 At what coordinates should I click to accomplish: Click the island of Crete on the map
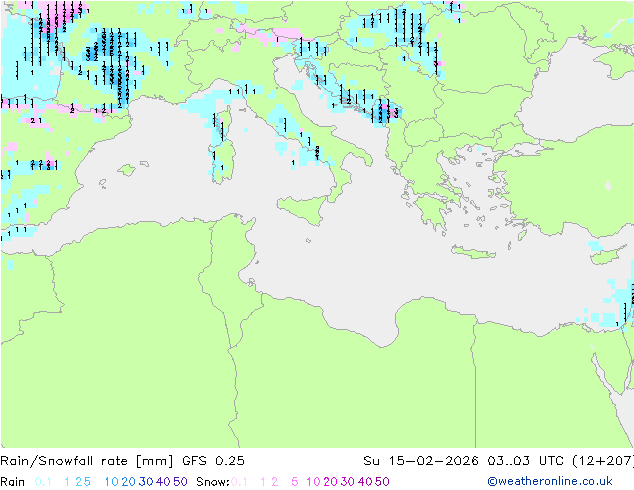tap(473, 252)
